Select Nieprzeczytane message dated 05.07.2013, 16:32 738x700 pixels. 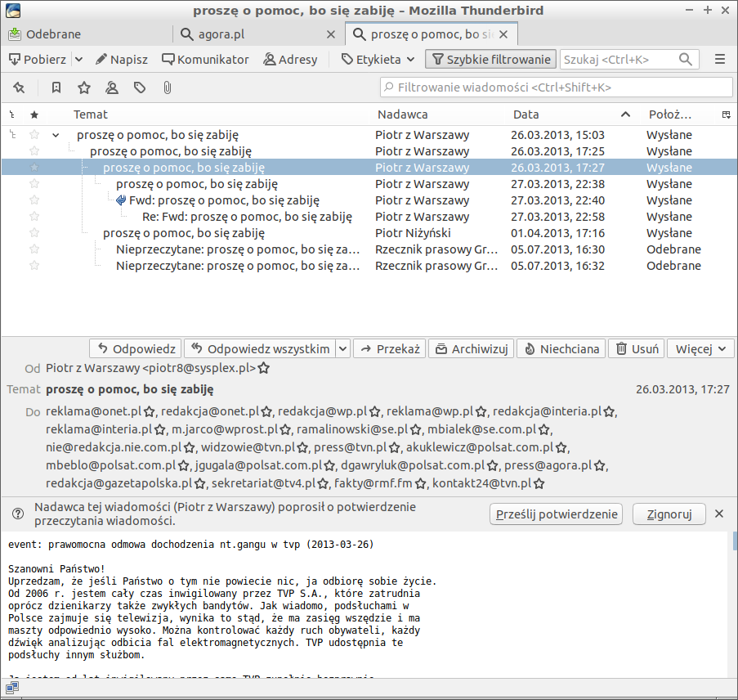click(x=369, y=266)
